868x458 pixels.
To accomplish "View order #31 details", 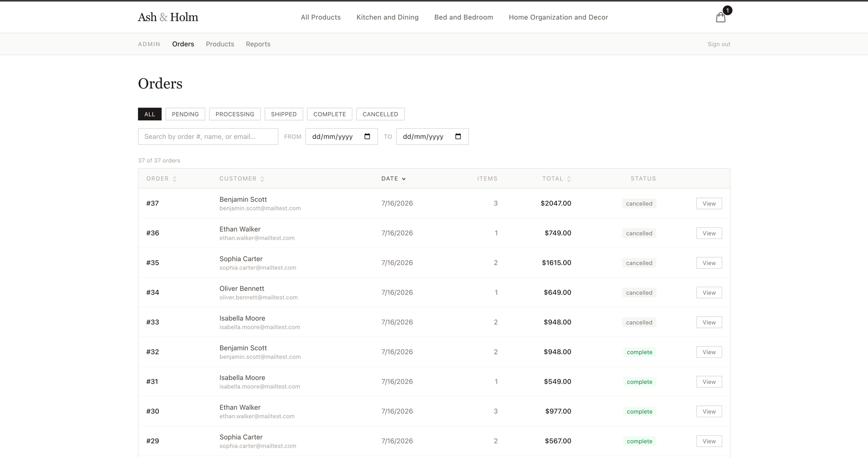I will (x=709, y=382).
